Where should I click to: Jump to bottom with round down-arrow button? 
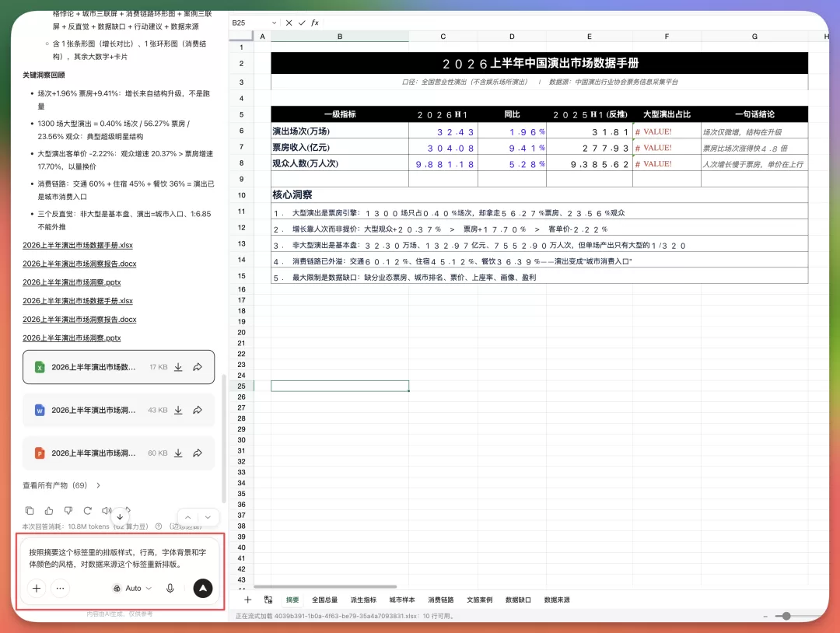coord(120,517)
